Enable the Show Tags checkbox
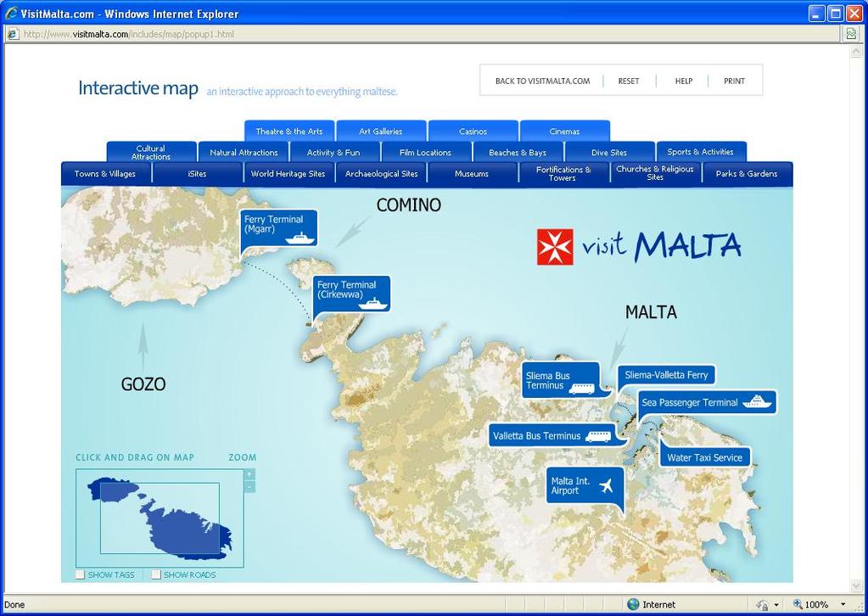The height and width of the screenshot is (616, 868). point(81,574)
